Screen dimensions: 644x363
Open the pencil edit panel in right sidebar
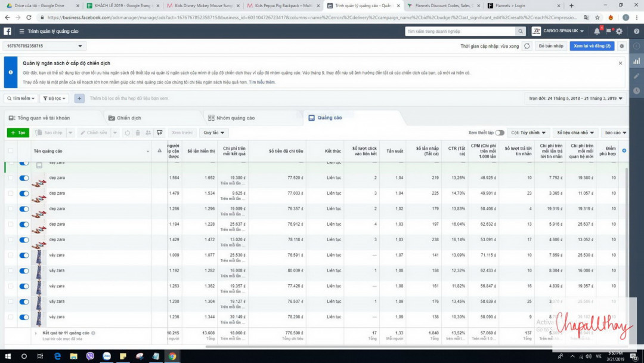click(637, 76)
